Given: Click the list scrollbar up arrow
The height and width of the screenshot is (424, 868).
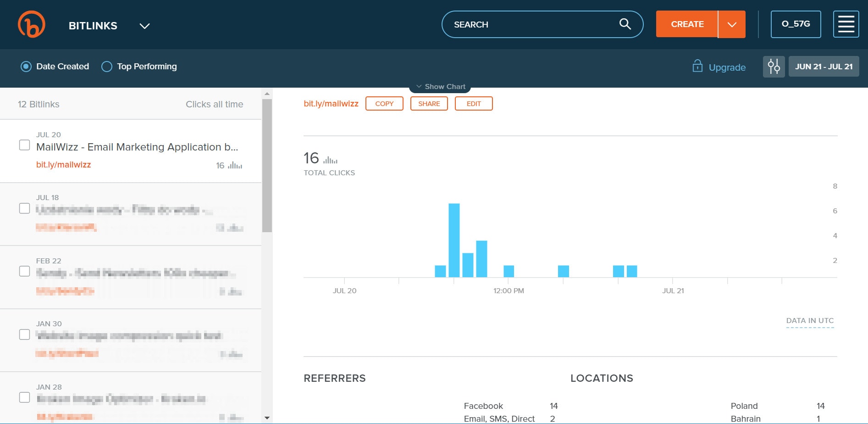Looking at the screenshot, I should (x=267, y=94).
